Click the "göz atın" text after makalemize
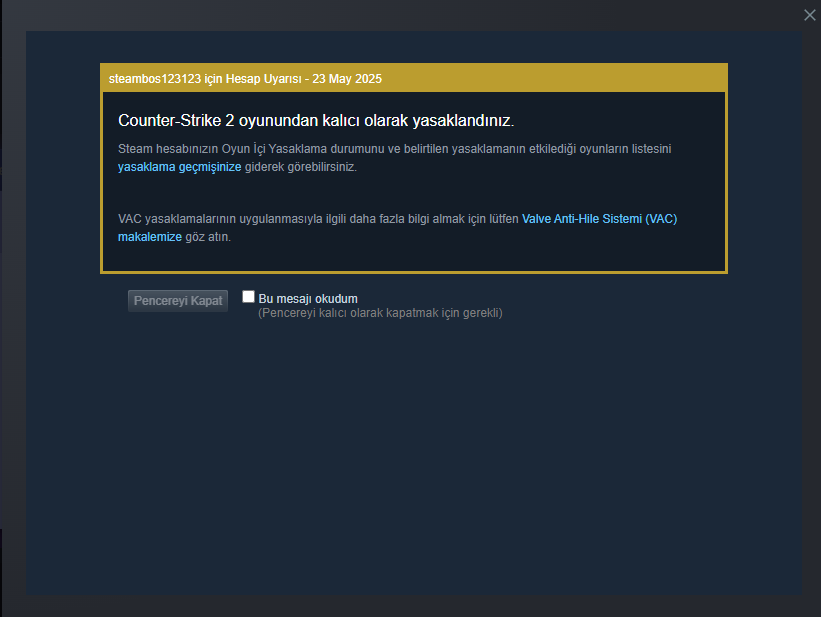 click(x=208, y=237)
